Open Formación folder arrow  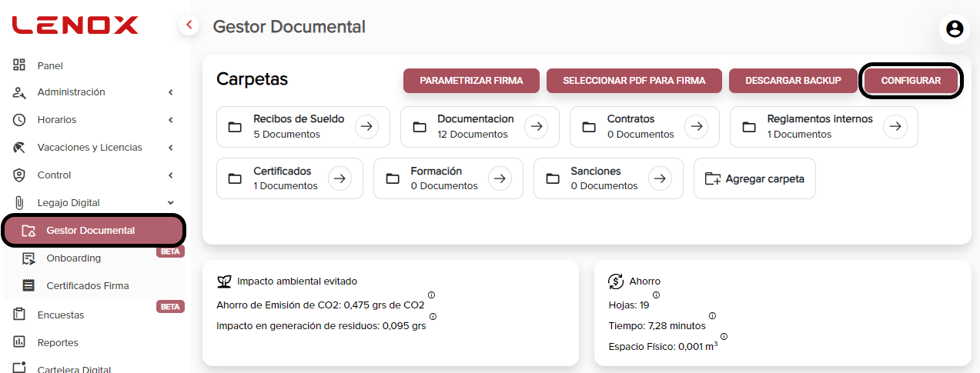tap(500, 178)
